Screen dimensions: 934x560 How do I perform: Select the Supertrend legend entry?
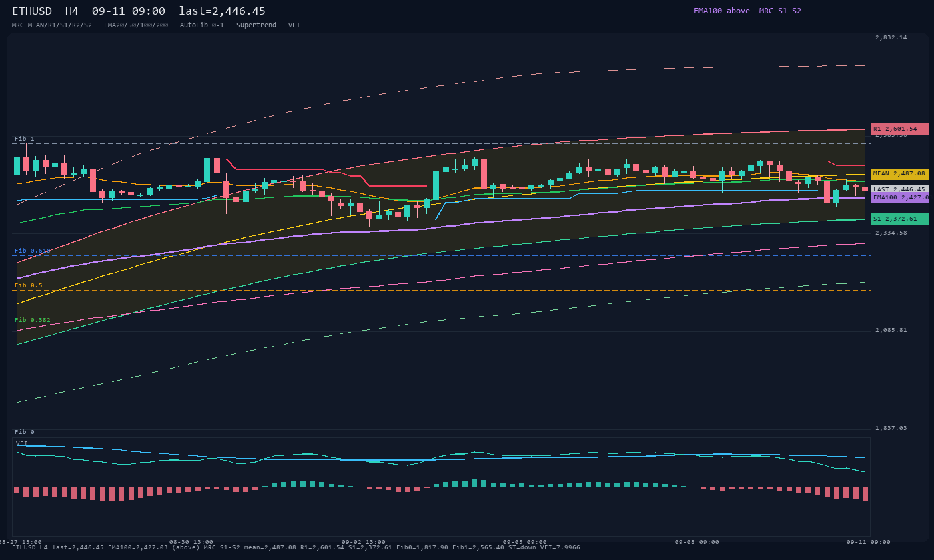256,25
